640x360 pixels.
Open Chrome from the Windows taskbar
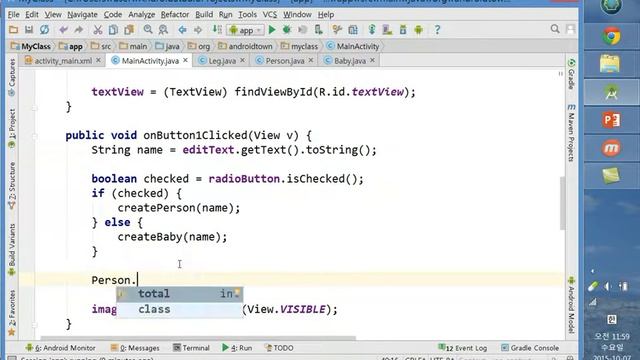(x=611, y=37)
